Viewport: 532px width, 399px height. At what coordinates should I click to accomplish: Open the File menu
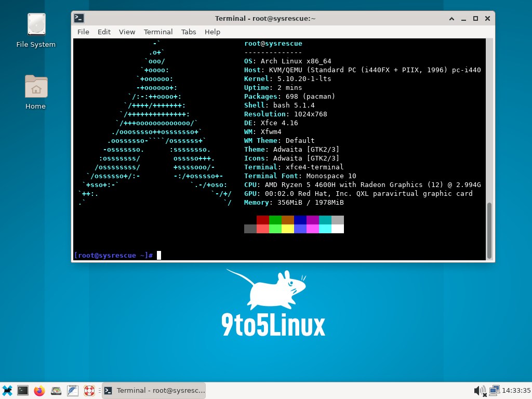tap(83, 32)
